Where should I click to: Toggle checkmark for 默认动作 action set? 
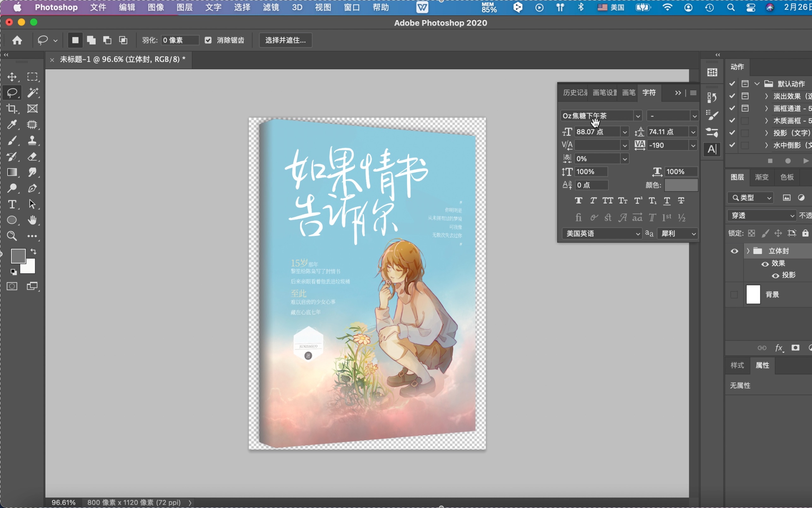click(x=732, y=84)
